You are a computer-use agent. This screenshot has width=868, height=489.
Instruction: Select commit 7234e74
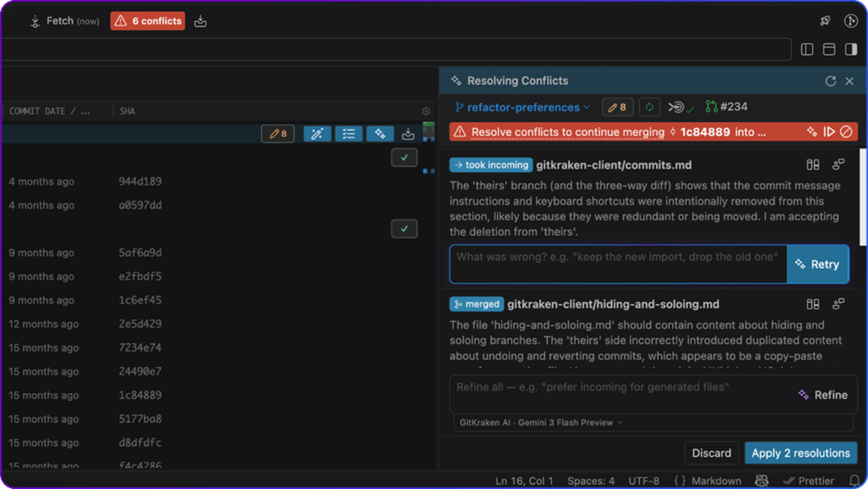click(x=140, y=348)
